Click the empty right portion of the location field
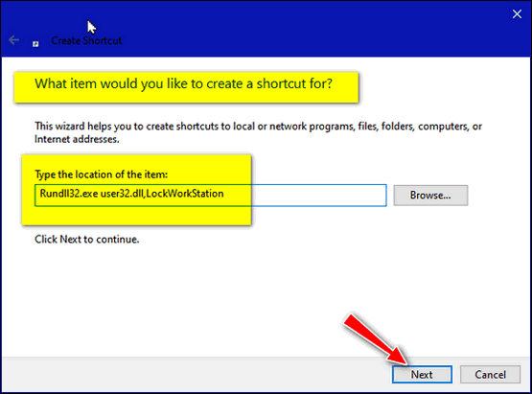The width and height of the screenshot is (532, 394). [x=319, y=196]
